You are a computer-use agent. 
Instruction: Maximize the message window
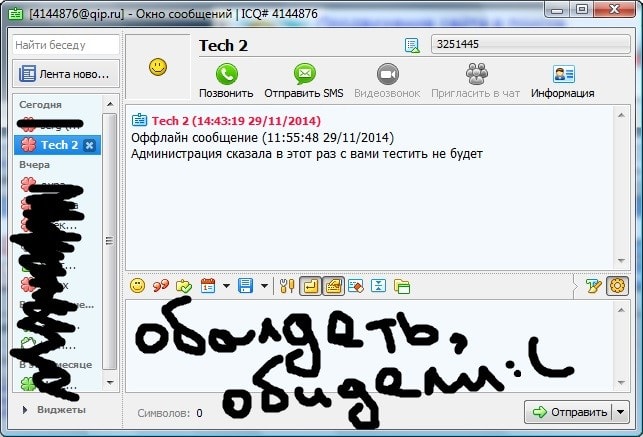coord(581,9)
